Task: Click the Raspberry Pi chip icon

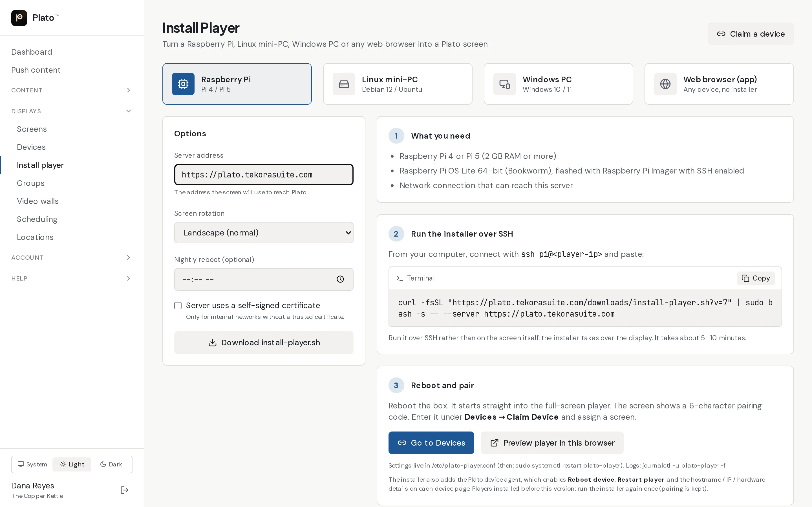Action: (183, 84)
